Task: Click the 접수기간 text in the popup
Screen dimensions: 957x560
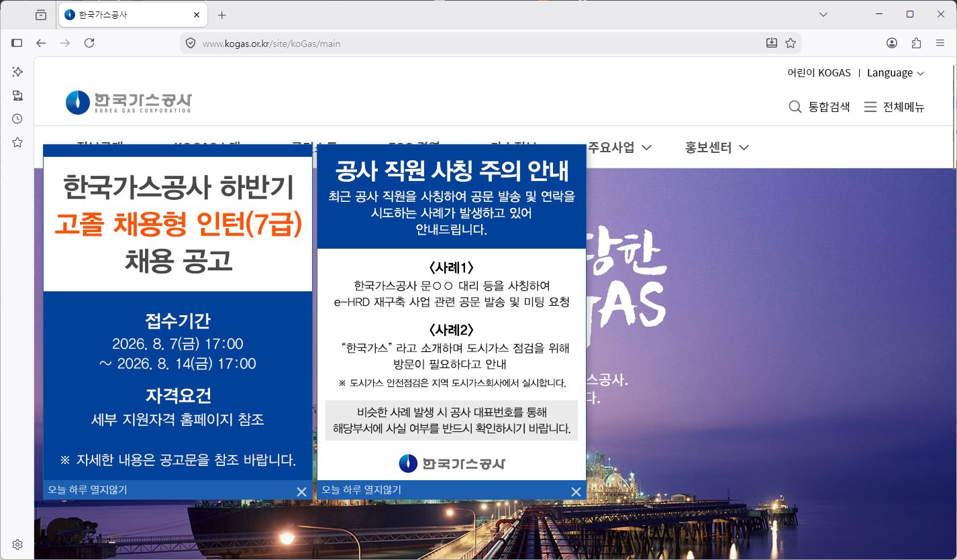Action: pos(178,321)
